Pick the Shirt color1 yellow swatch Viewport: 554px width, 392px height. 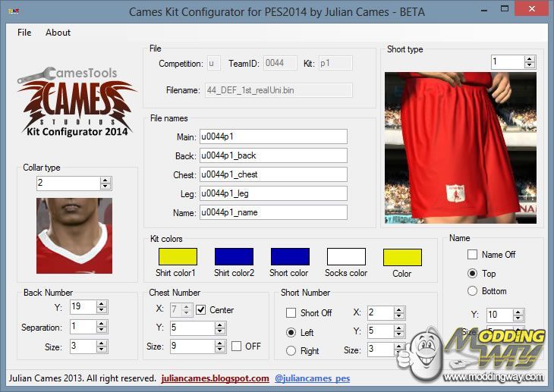(x=177, y=256)
